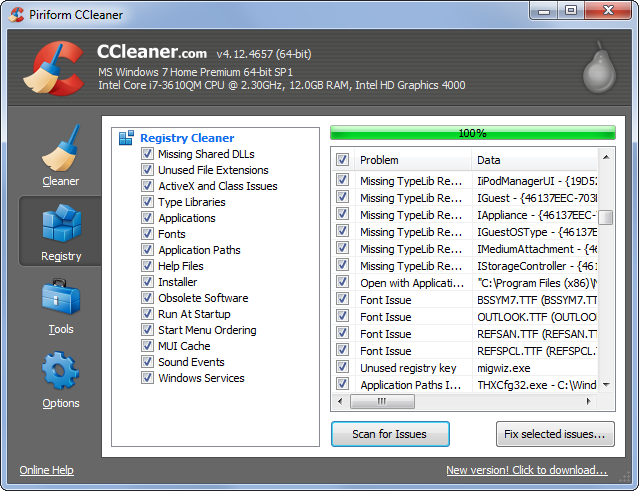Select the Open with Applicati... problem text

click(x=412, y=283)
